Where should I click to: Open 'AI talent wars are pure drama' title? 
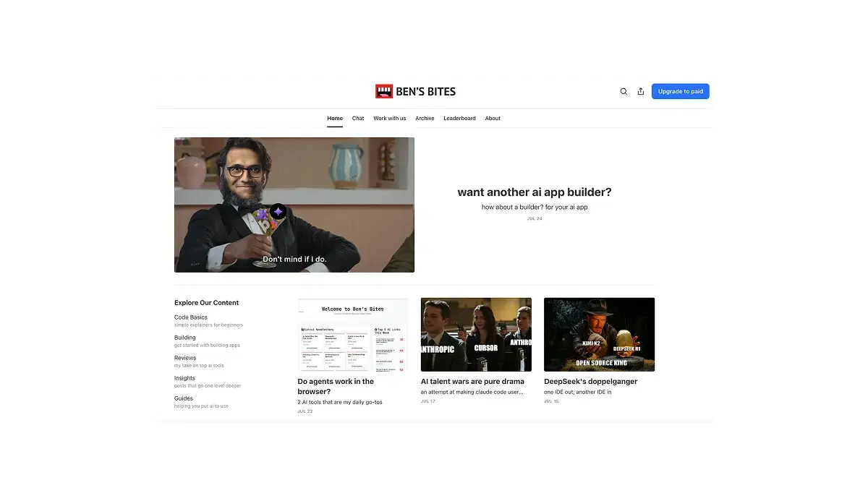pos(472,382)
